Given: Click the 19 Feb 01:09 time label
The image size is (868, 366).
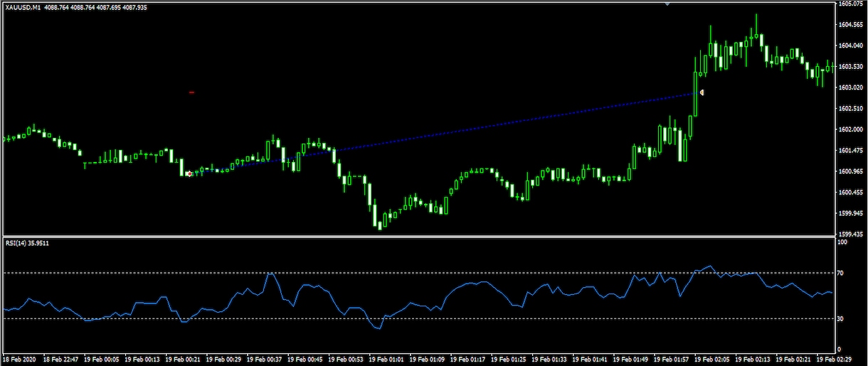Looking at the screenshot, I should [x=428, y=359].
